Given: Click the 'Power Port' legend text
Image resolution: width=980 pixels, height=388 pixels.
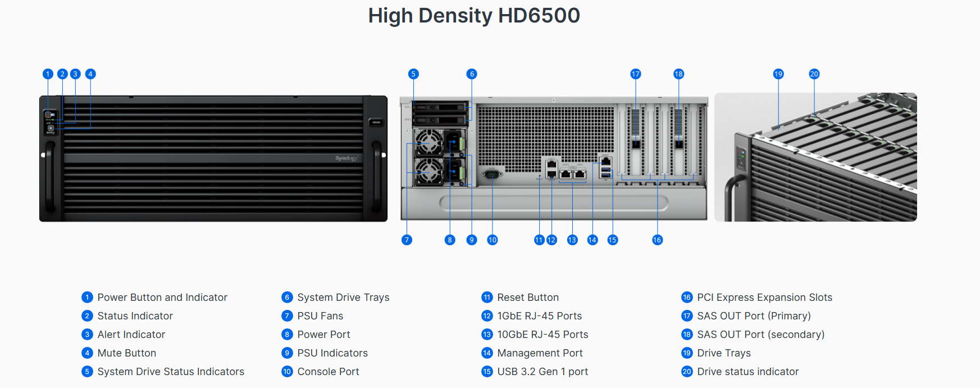Looking at the screenshot, I should [324, 335].
